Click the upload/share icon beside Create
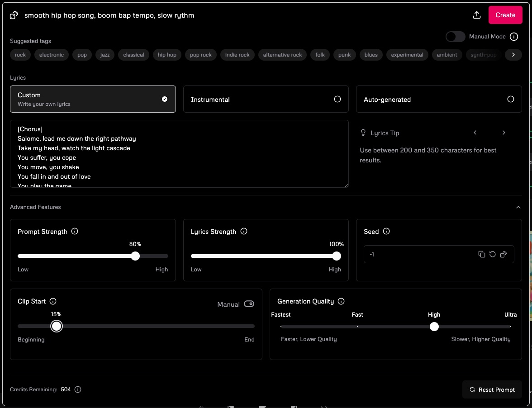The image size is (532, 408). 476,15
